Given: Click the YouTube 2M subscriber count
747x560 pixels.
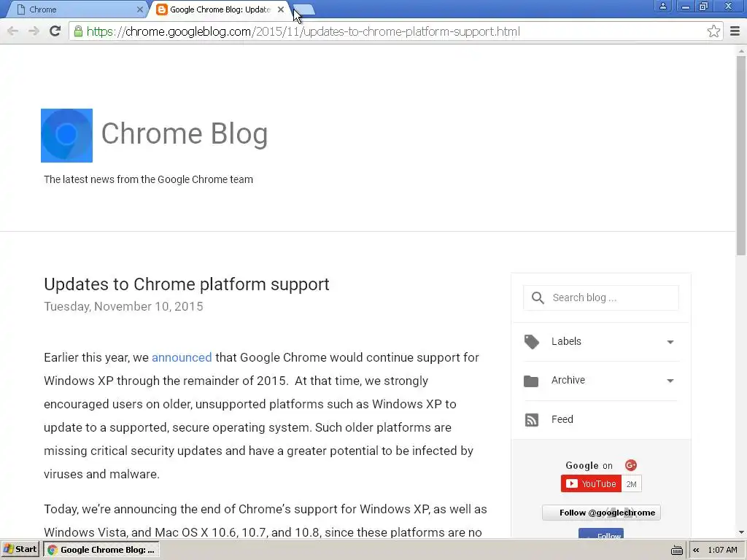Looking at the screenshot, I should pyautogui.click(x=631, y=484).
